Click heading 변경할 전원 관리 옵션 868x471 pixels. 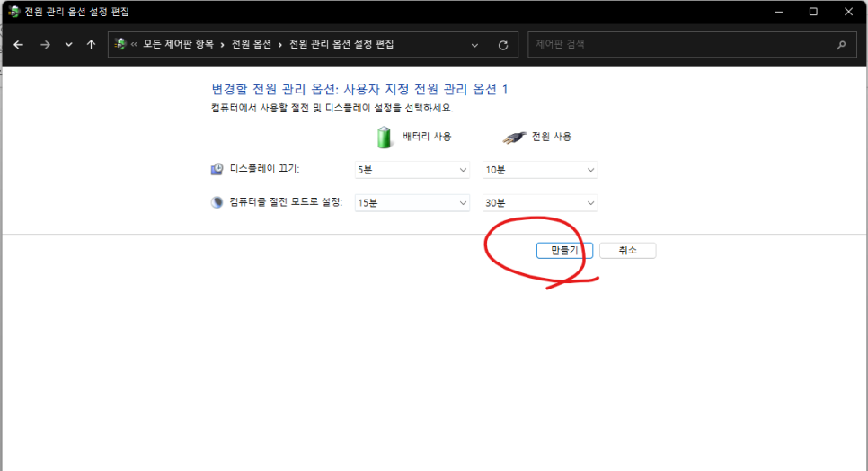(x=359, y=89)
